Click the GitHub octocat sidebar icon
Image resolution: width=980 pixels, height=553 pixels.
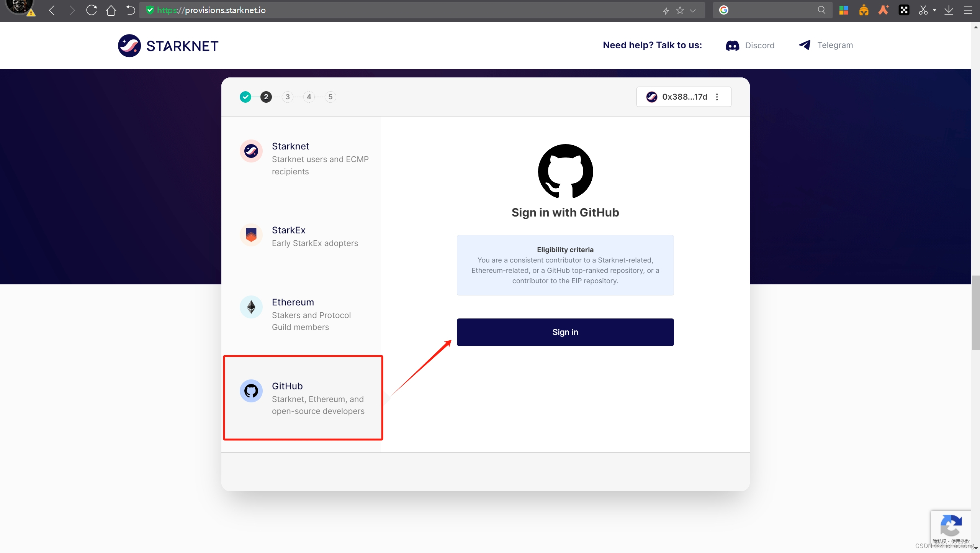click(251, 391)
